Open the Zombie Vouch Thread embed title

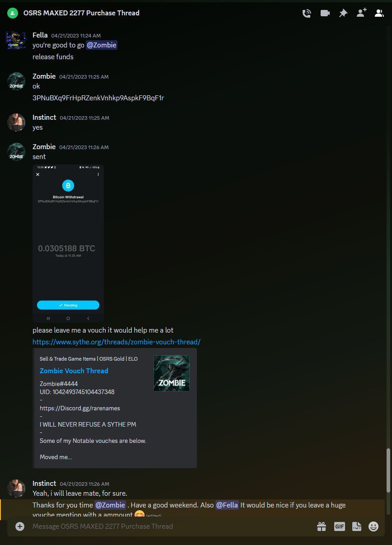click(x=74, y=371)
